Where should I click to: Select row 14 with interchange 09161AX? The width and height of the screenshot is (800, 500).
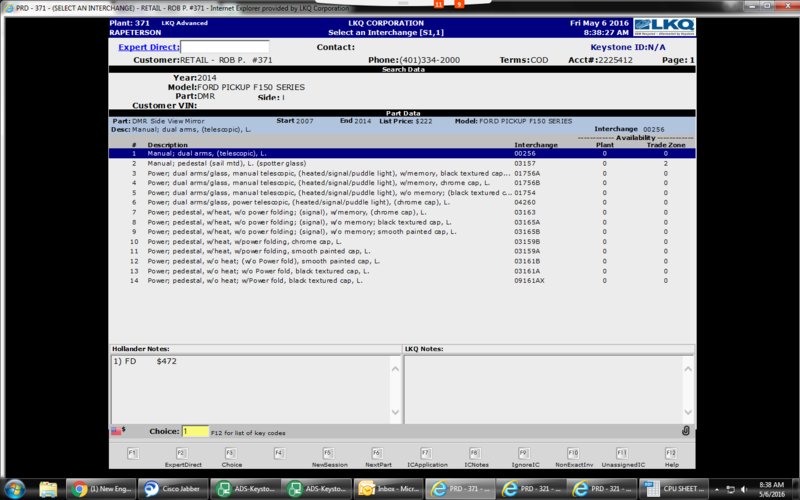[x=402, y=281]
